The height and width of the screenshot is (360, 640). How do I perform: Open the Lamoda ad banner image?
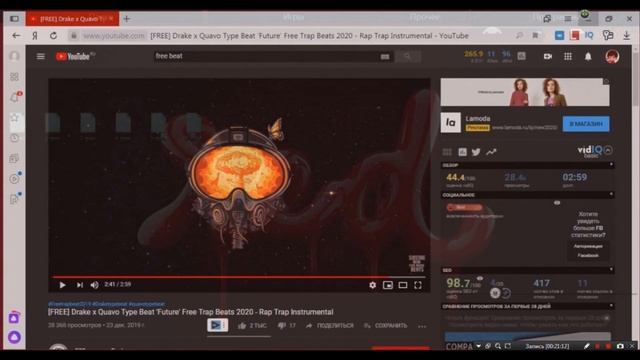525,92
